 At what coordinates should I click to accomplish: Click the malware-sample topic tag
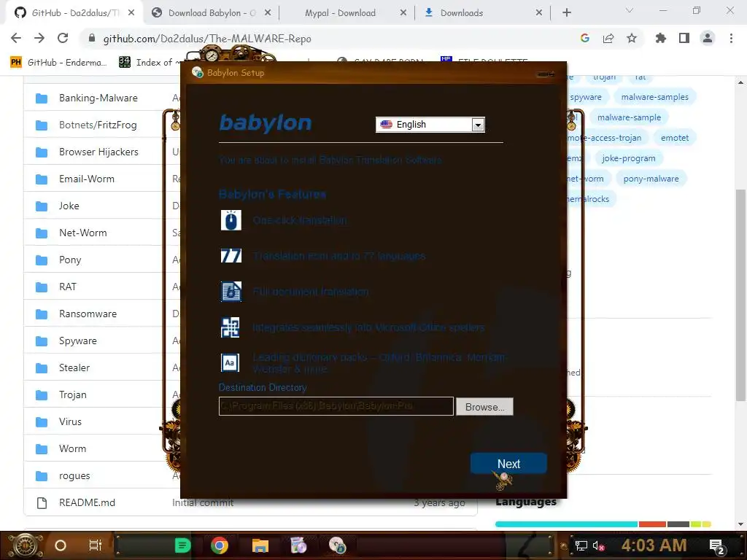[629, 117]
